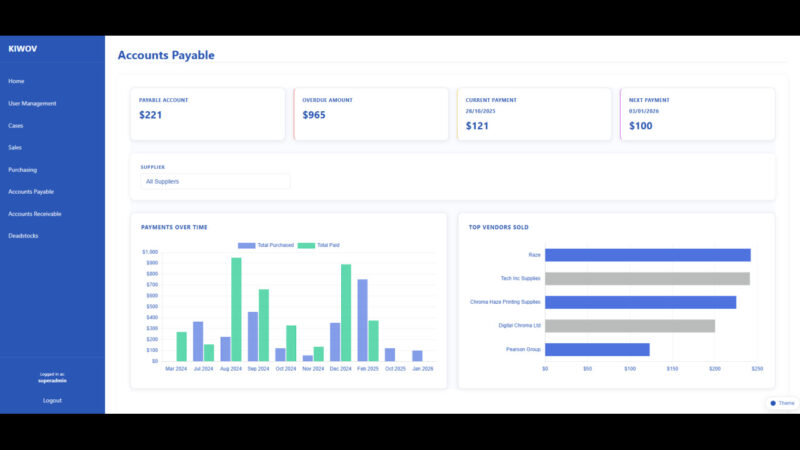
Task: Select Accounts Payable in the sidebar
Action: coord(31,192)
